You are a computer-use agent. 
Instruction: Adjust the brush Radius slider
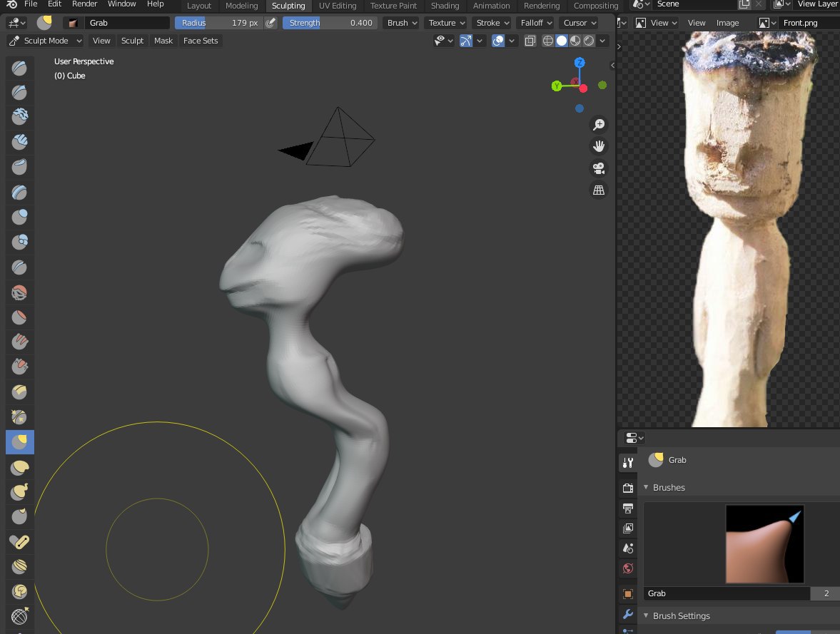coord(218,23)
